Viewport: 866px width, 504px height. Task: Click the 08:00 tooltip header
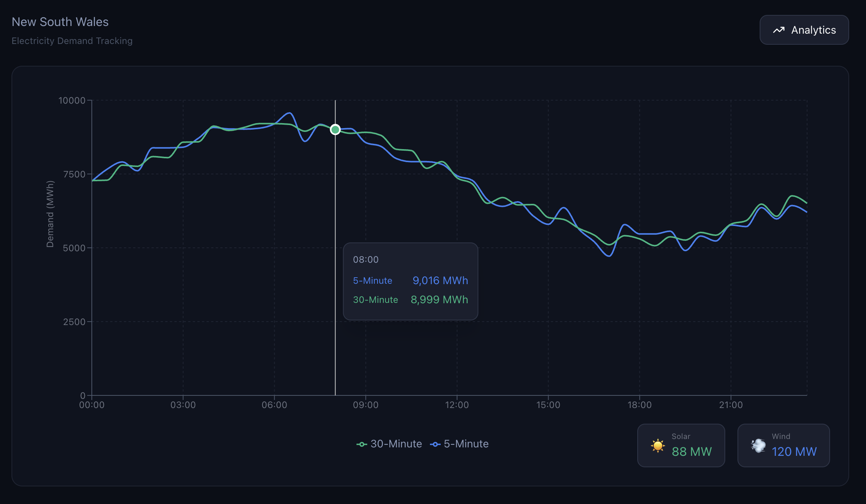(366, 260)
